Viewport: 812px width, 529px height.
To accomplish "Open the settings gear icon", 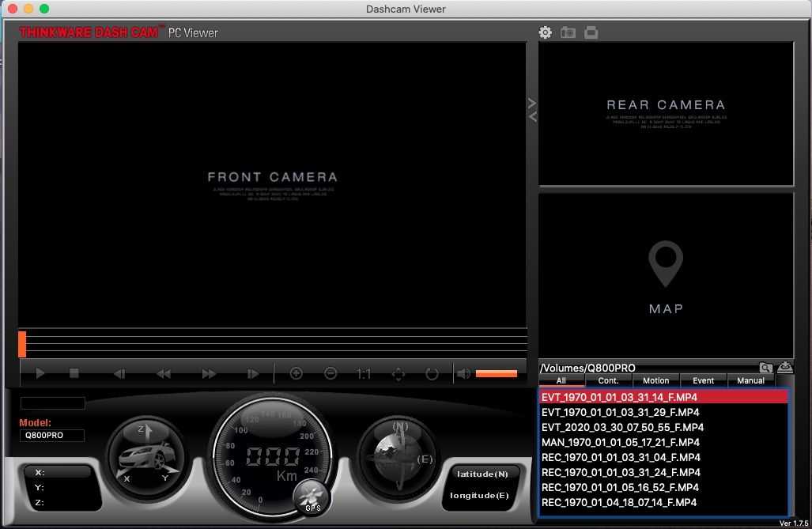I will pyautogui.click(x=546, y=32).
